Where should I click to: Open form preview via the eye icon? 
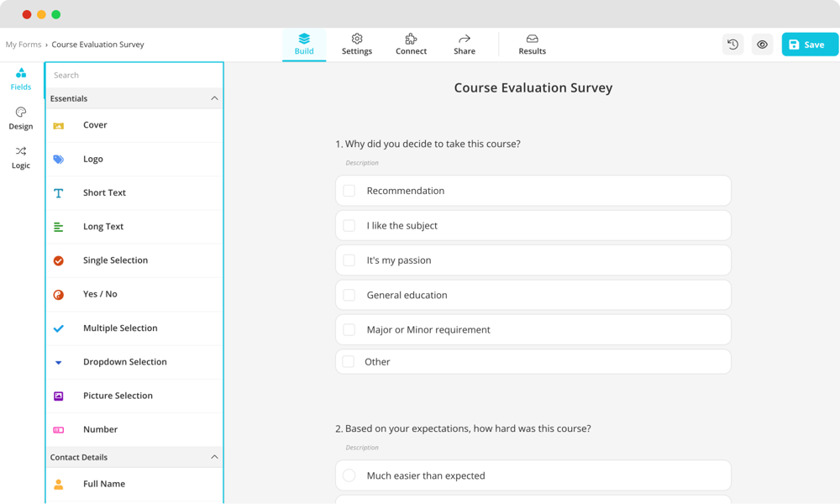[762, 44]
